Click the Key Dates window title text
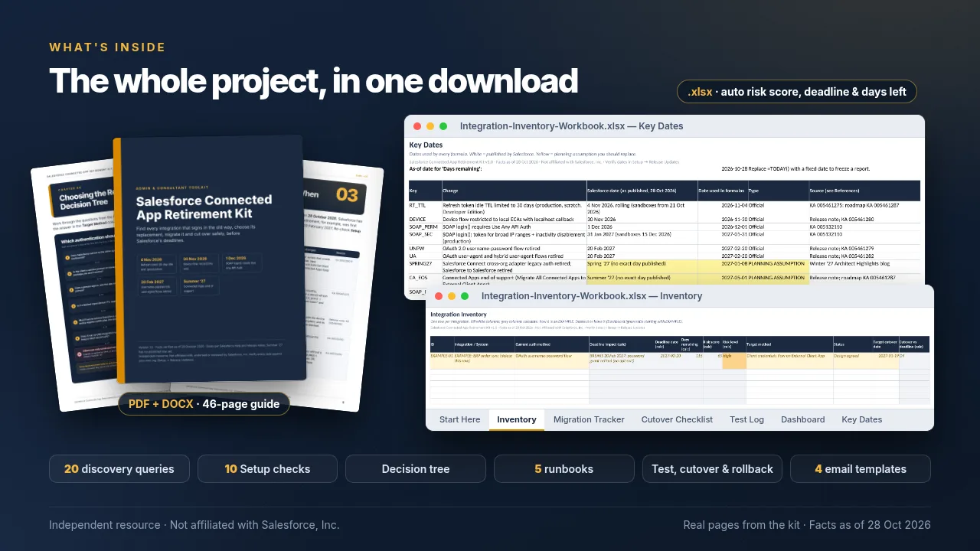 (571, 126)
